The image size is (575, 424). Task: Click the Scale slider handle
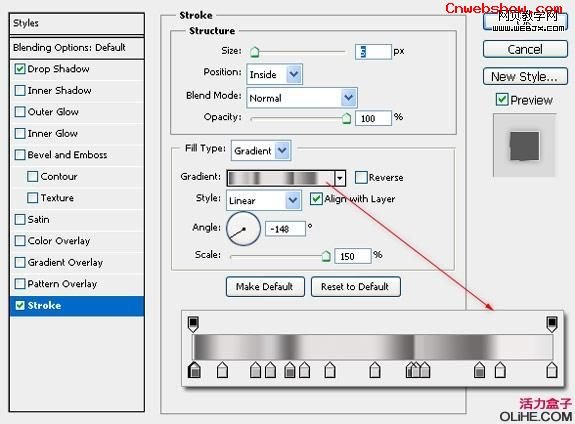(x=326, y=256)
